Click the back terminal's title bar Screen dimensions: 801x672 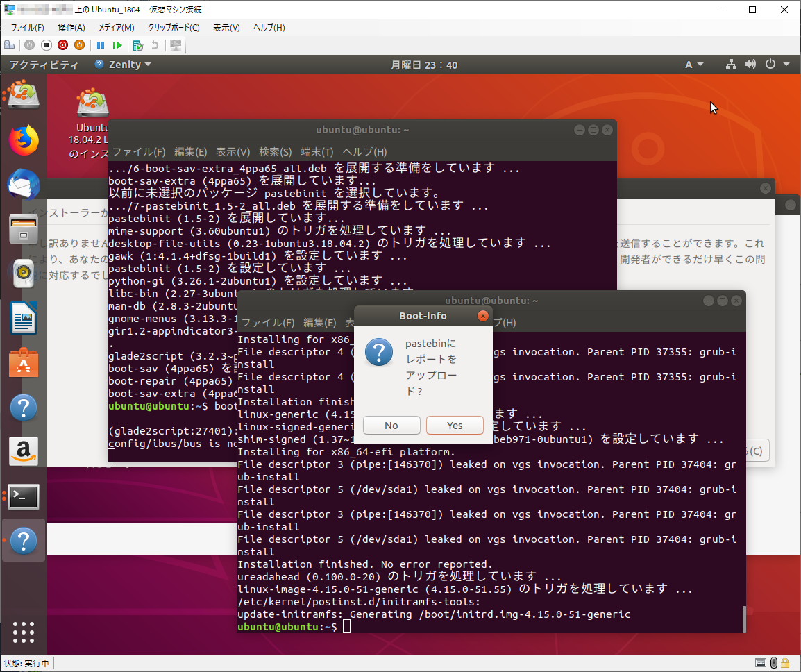click(x=362, y=130)
